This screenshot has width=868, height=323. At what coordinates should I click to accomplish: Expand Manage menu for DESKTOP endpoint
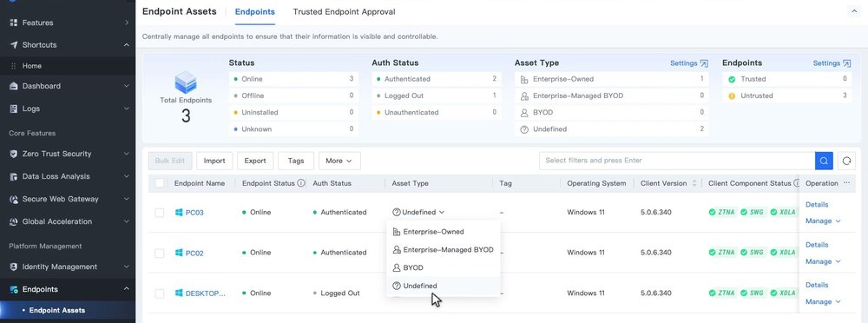coord(823,302)
